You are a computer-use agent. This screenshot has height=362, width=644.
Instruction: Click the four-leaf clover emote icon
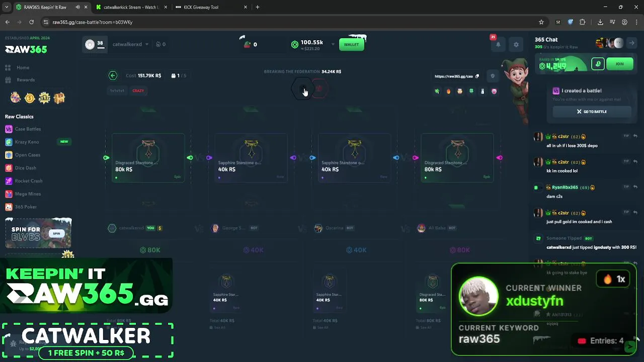(x=471, y=91)
